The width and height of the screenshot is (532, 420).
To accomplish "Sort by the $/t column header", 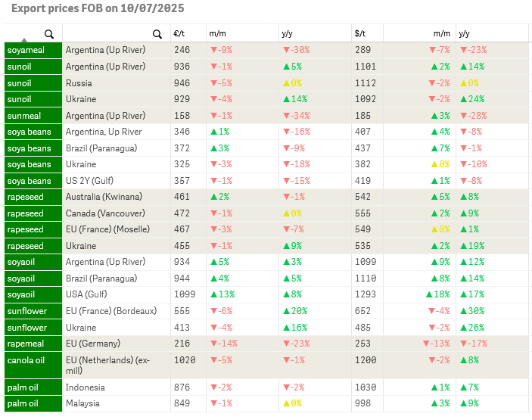I will point(360,33).
